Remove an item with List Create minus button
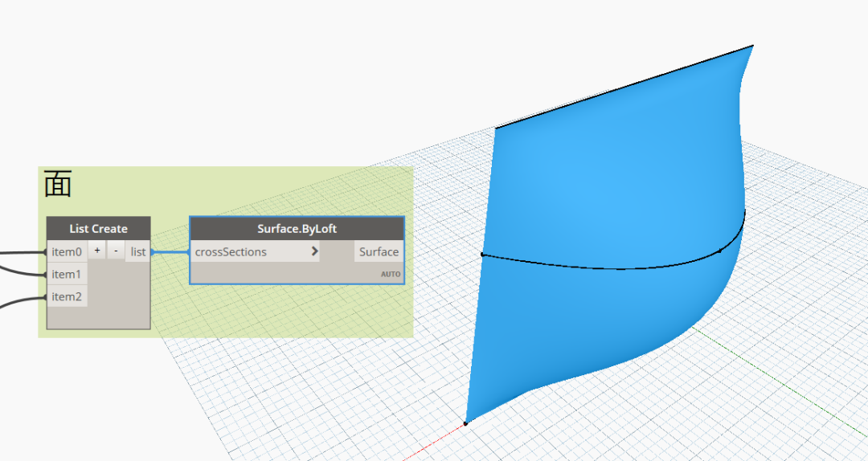The width and height of the screenshot is (868, 461). (x=116, y=251)
